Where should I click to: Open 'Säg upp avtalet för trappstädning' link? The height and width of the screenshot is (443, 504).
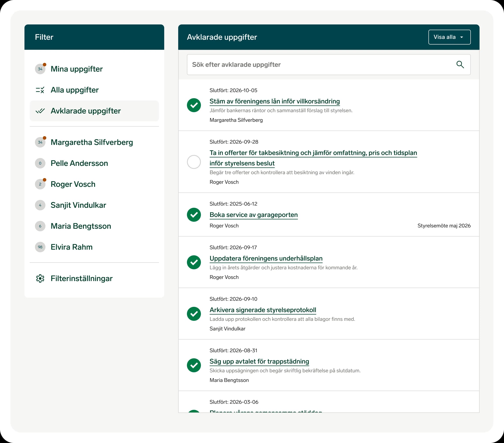(259, 361)
